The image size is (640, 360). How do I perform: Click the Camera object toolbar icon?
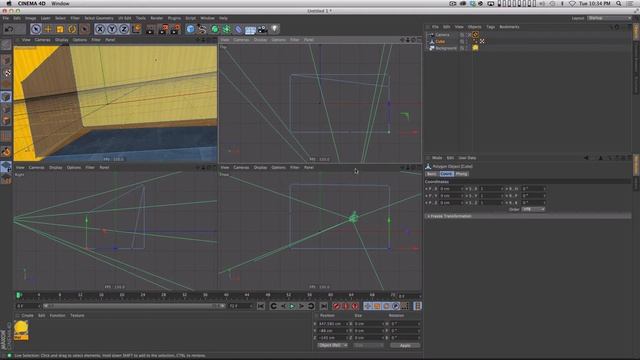tap(262, 29)
